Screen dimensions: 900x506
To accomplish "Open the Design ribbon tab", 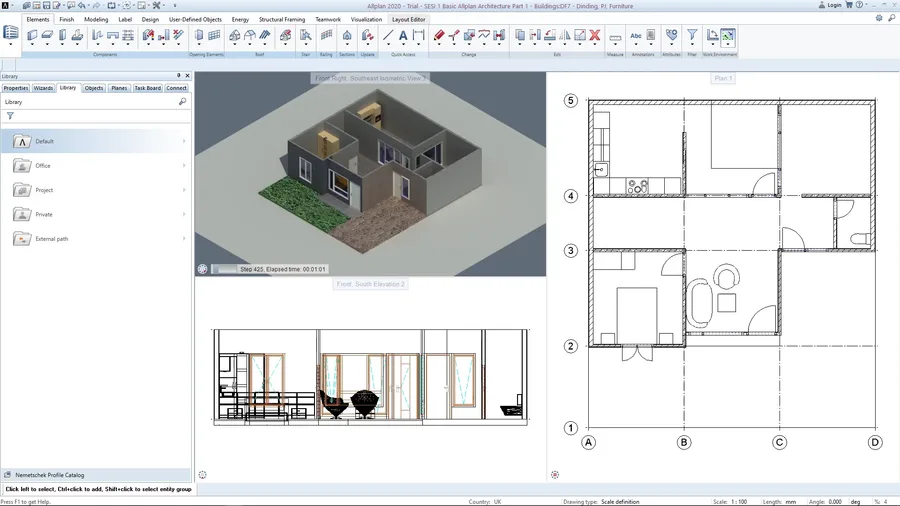I will pos(150,20).
